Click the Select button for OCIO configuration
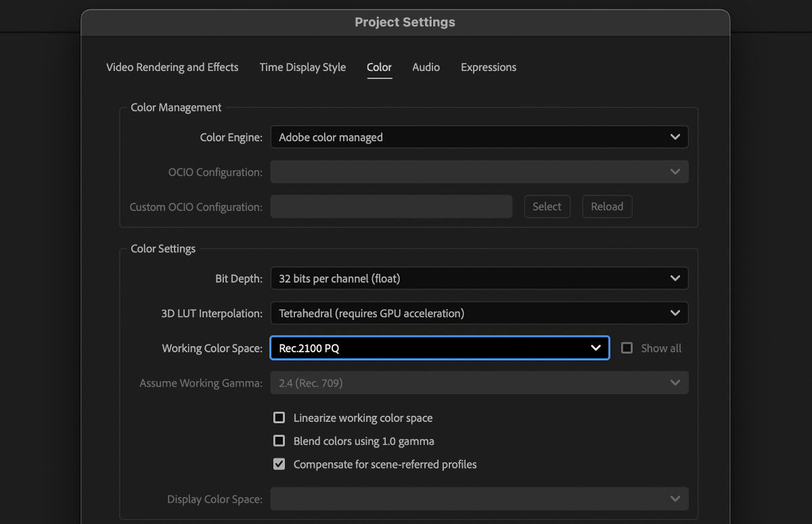812x524 pixels. tap(547, 206)
